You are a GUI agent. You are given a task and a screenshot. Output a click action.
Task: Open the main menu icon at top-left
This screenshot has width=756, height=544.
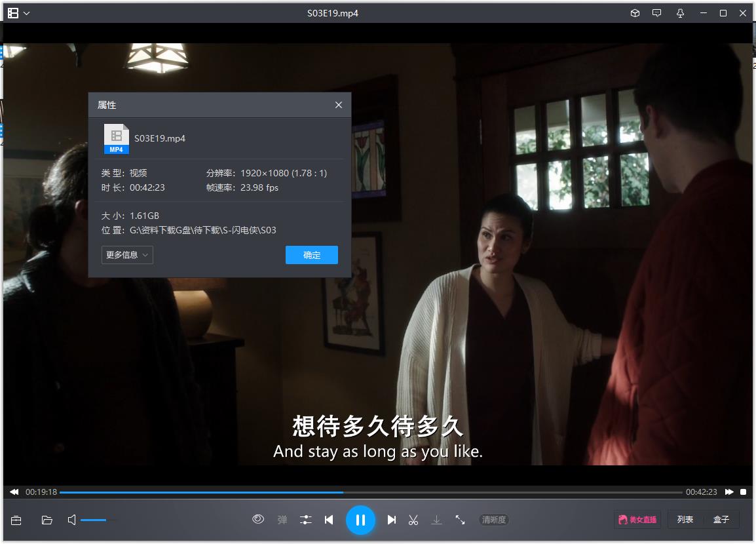pyautogui.click(x=13, y=14)
